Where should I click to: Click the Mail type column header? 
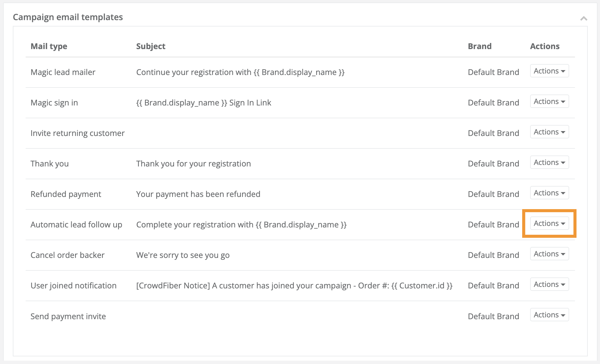point(49,46)
